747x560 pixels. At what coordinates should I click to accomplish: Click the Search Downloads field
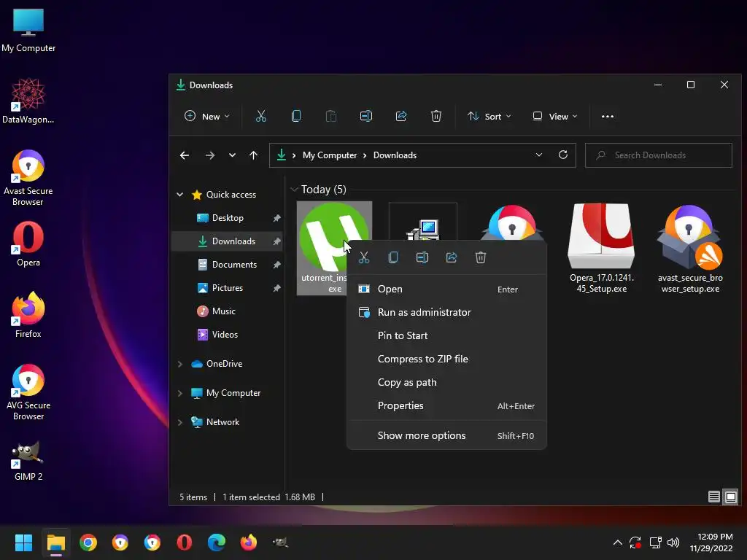pos(659,155)
